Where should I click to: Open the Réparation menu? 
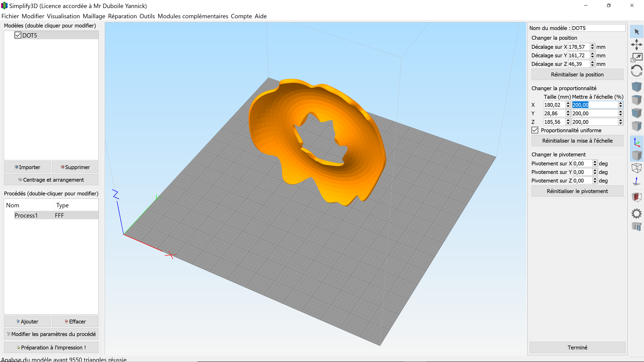(x=122, y=16)
